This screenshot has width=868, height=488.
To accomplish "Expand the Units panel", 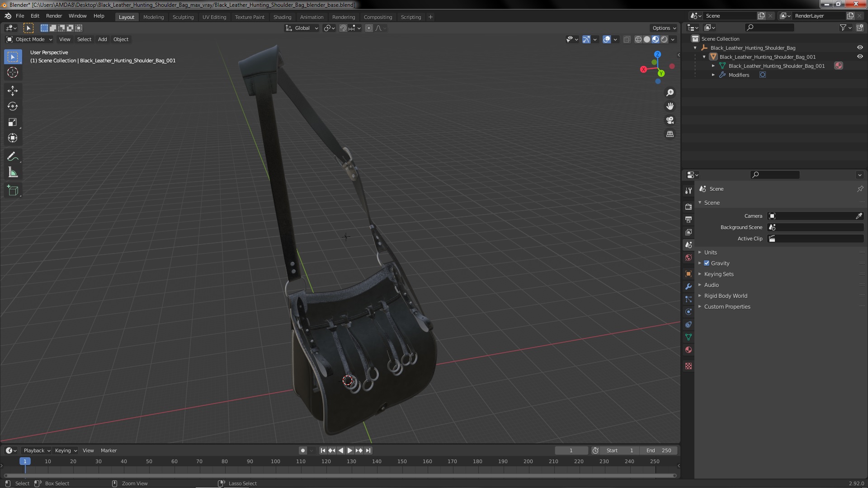I will (x=710, y=252).
